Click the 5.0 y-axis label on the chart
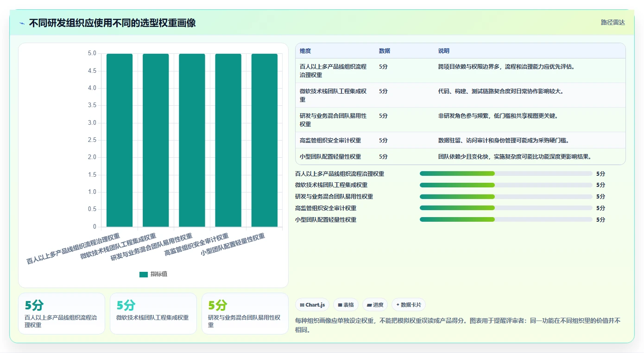 [92, 53]
